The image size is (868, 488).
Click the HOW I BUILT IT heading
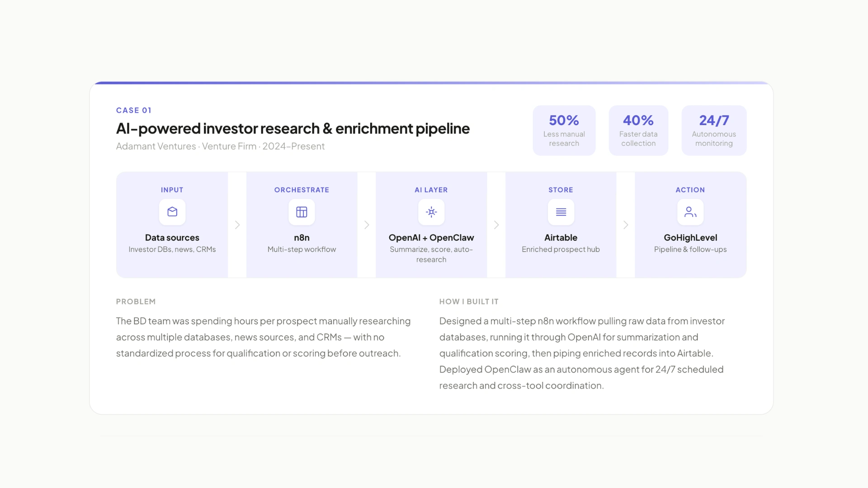coord(469,301)
